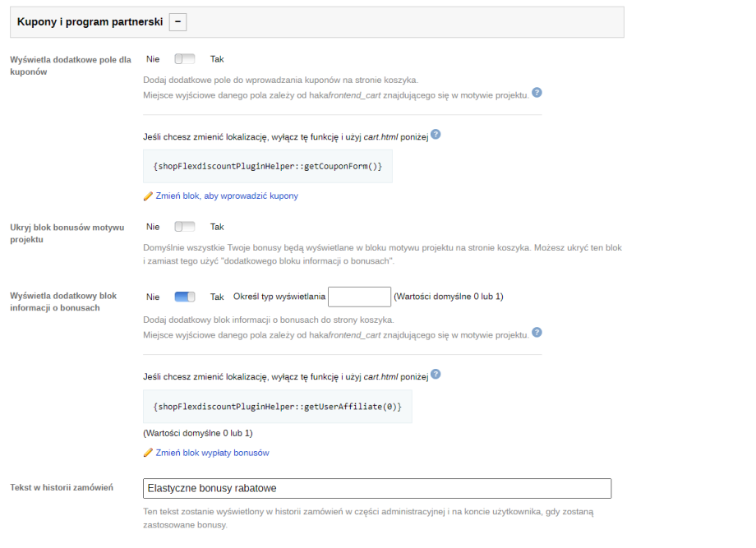The image size is (756, 548).
Task: Enable the additional coupon field toggle
Action: 185,59
